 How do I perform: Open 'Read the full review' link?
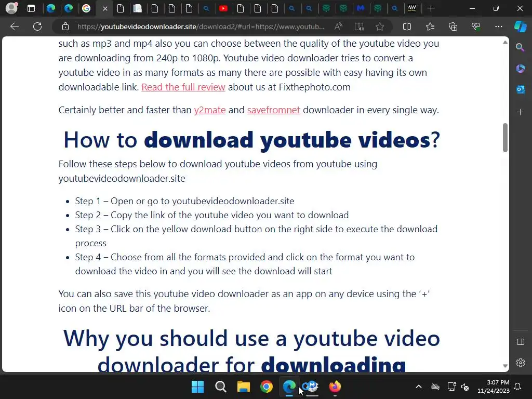[x=183, y=87]
